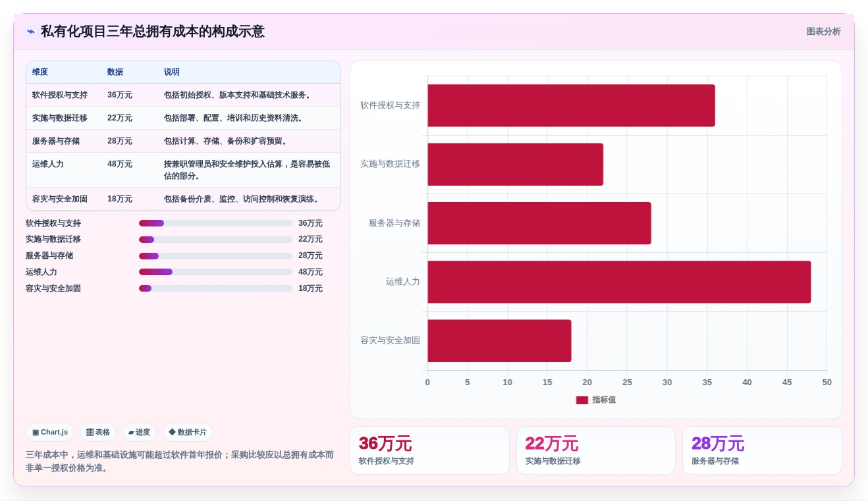The width and height of the screenshot is (868, 501).
Task: Click progress bar for 运维人力
Action: [216, 272]
